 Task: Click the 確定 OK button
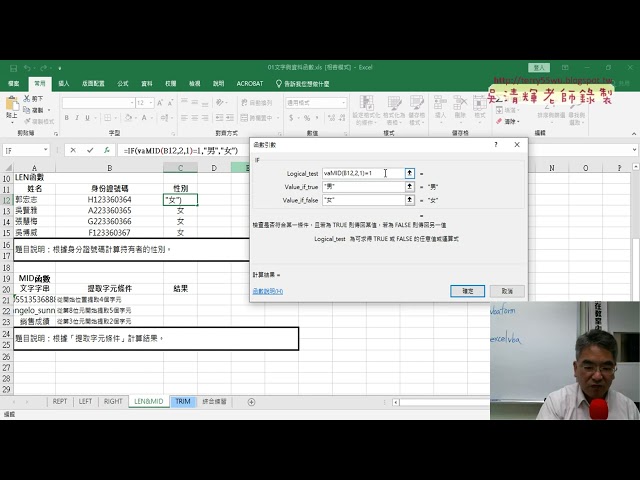467,291
